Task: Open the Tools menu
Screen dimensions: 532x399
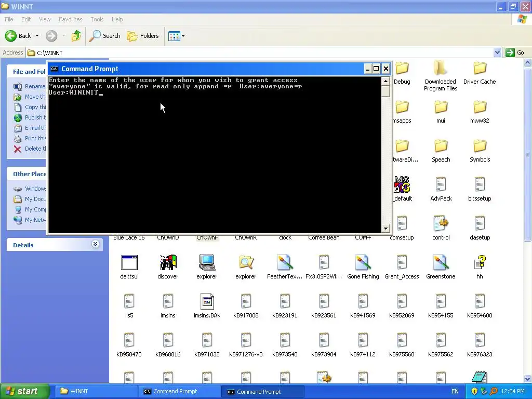Action: [97, 19]
